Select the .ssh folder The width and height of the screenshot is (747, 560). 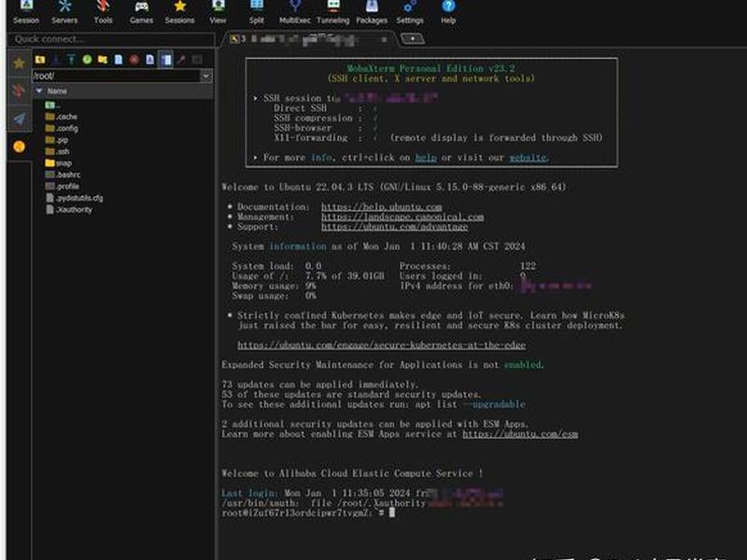click(x=58, y=151)
